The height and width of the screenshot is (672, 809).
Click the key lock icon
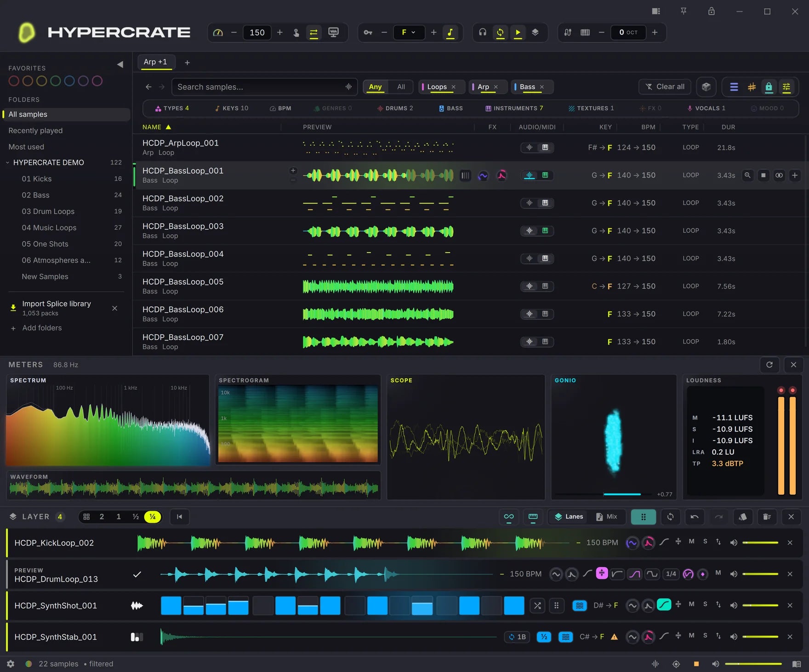[x=368, y=33]
